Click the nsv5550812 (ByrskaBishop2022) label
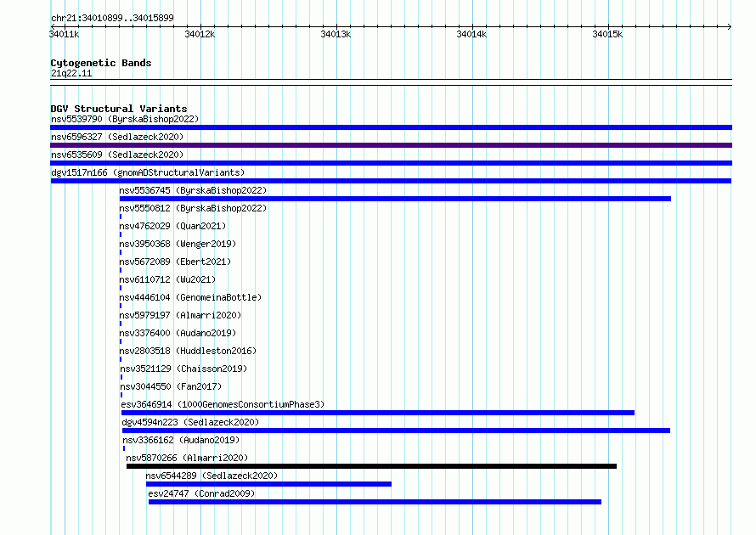 click(193, 208)
